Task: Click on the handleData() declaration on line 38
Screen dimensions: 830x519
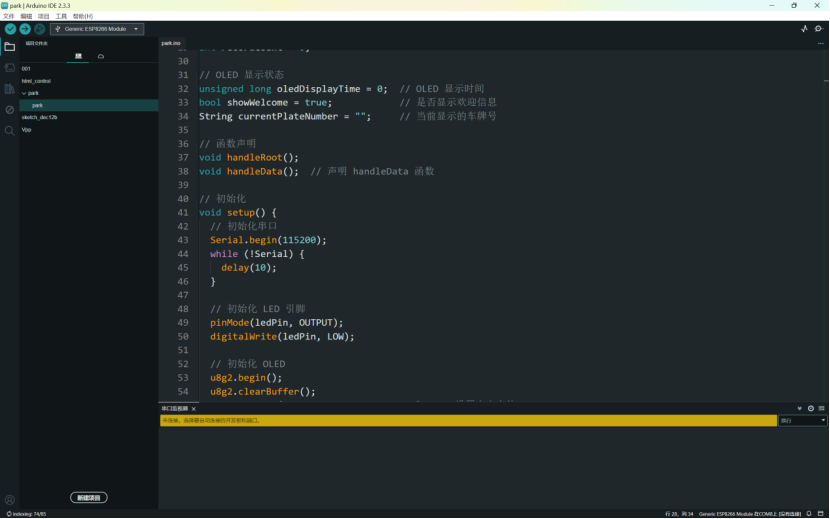Action: pos(249,171)
